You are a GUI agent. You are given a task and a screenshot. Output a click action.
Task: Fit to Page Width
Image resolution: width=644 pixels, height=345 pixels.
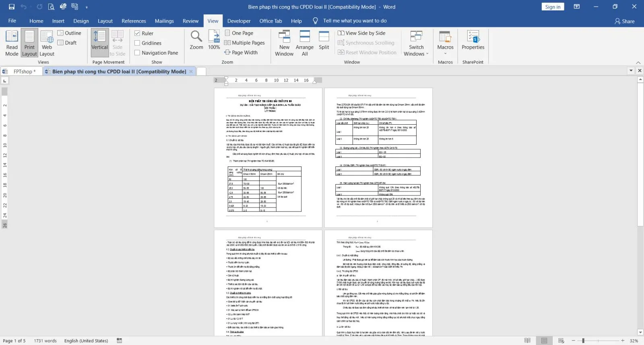point(241,52)
